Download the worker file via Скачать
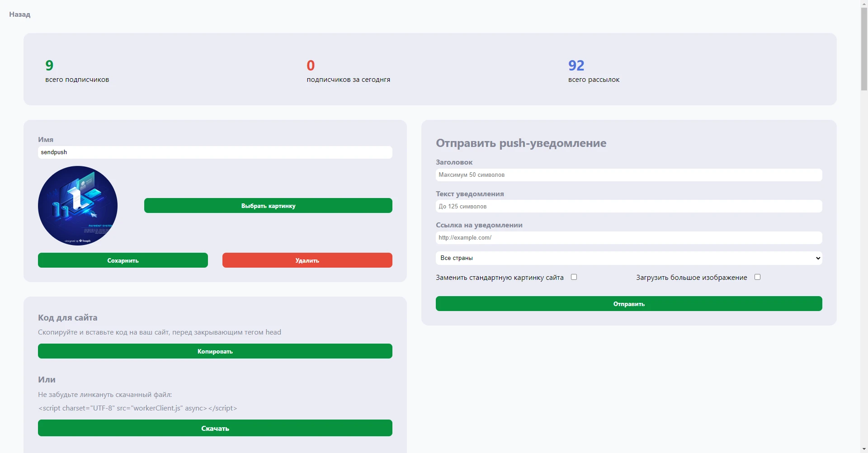 tap(215, 428)
